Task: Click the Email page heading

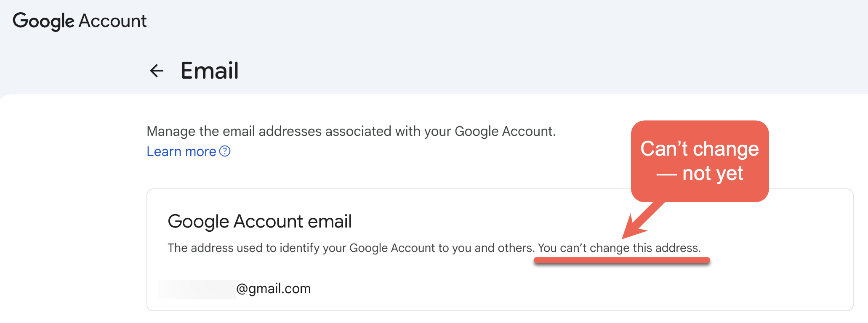Action: coord(209,71)
